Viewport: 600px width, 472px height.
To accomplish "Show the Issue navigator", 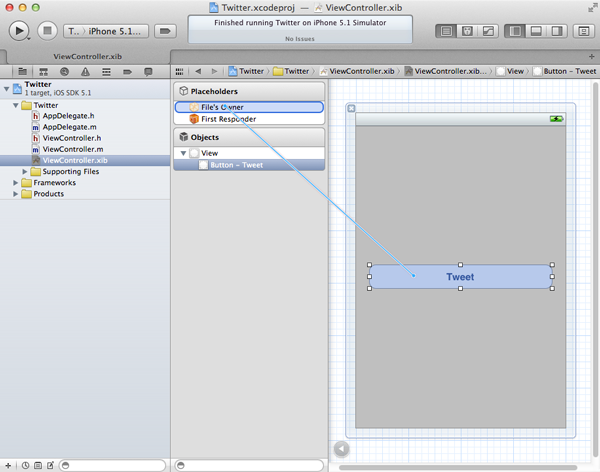I will pyautogui.click(x=85, y=72).
